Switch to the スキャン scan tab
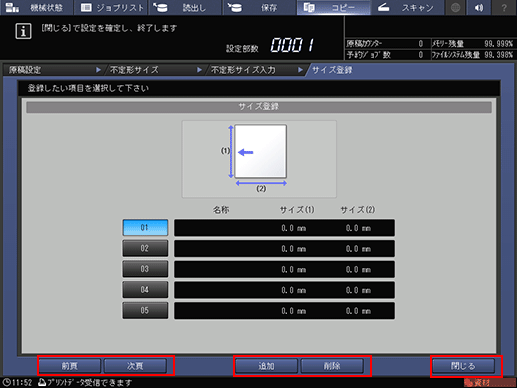 point(407,7)
